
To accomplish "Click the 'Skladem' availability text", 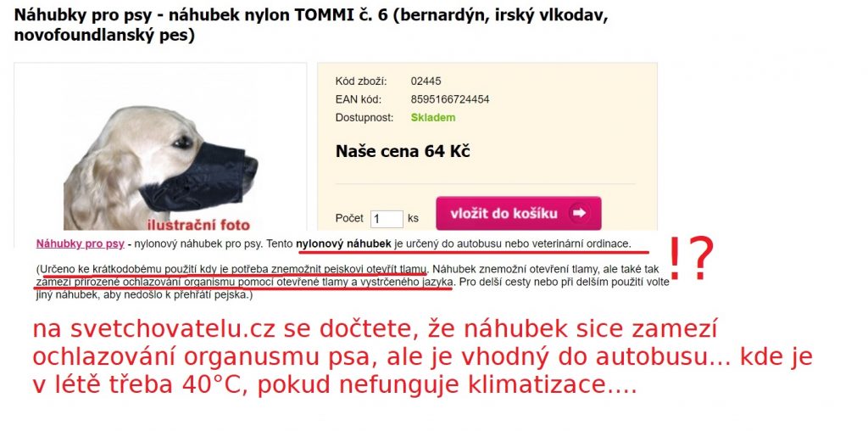I will pyautogui.click(x=433, y=117).
